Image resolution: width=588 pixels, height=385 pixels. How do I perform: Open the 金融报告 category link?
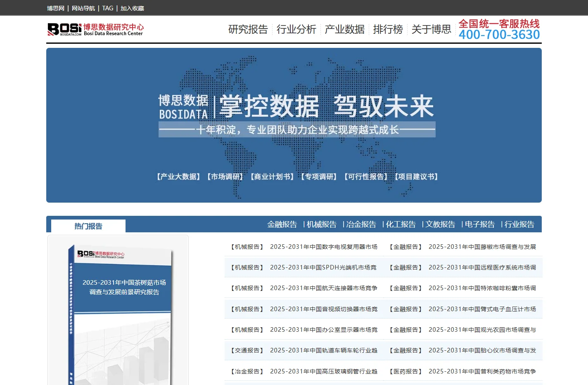point(282,224)
